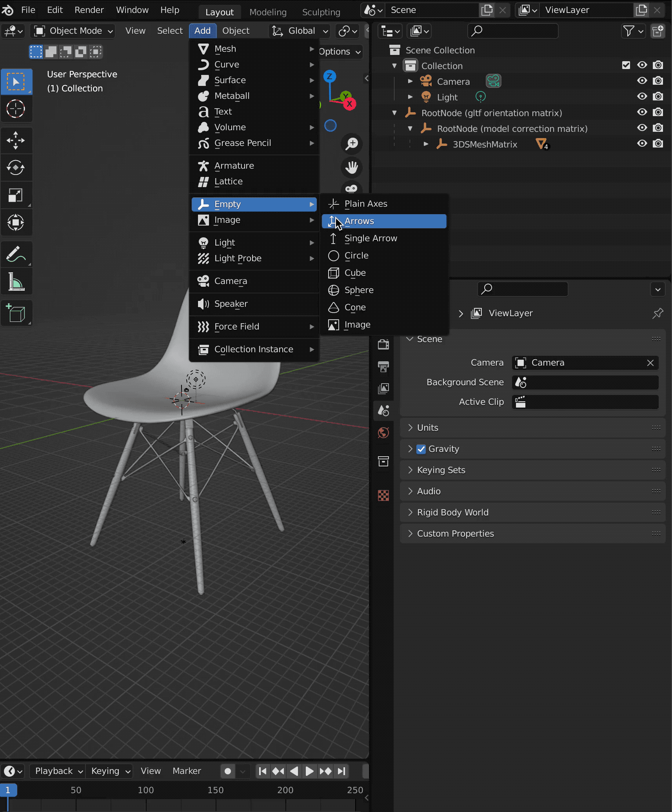Viewport: 672px width, 812px height.
Task: Open the Playback dropdown
Action: [x=58, y=771]
